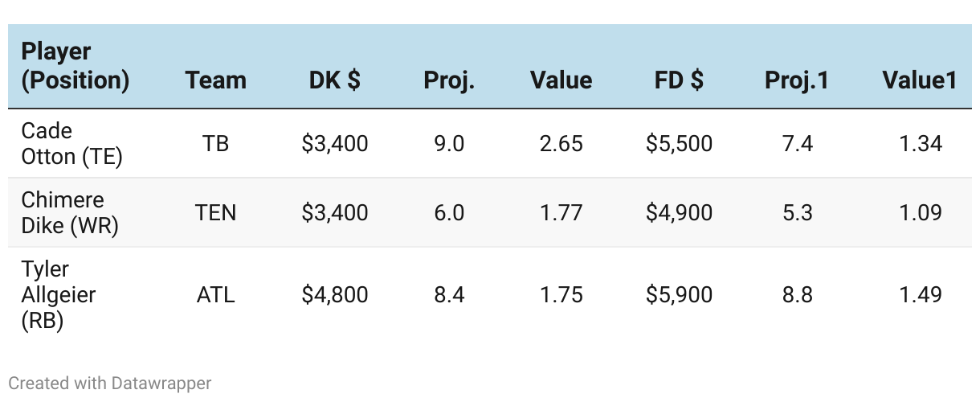Open the Created with Datawrapper link

[110, 384]
